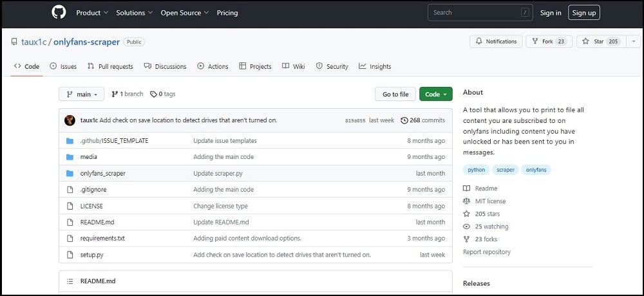Screen dimensions: 644x296
Task: Click the python topic tag
Action: coord(477,169)
